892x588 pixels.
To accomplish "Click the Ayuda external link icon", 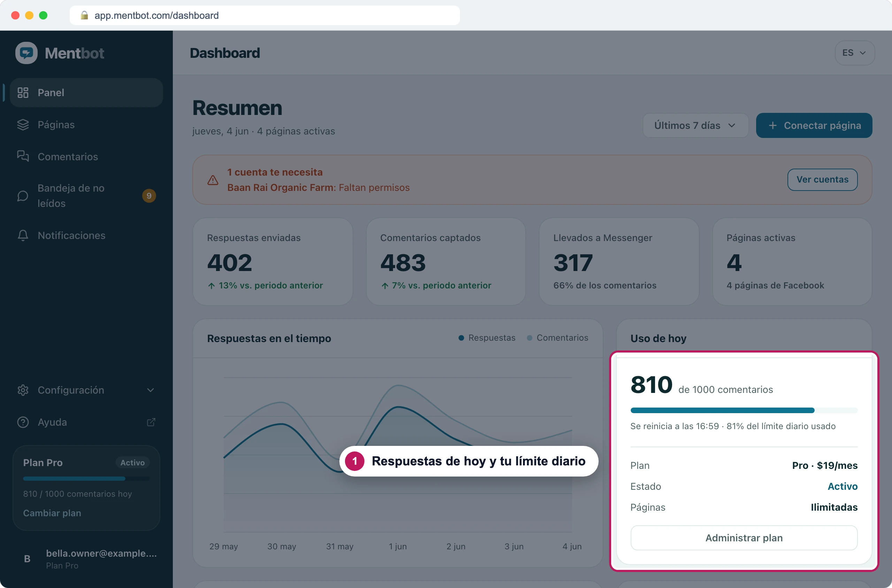I will pyautogui.click(x=151, y=422).
